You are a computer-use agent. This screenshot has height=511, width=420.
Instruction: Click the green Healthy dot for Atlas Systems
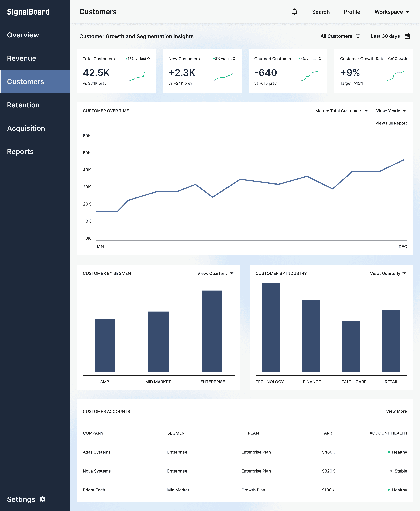coord(388,452)
